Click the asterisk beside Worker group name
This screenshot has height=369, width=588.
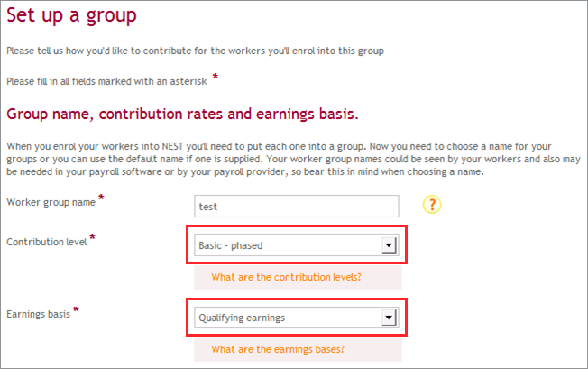(x=101, y=198)
